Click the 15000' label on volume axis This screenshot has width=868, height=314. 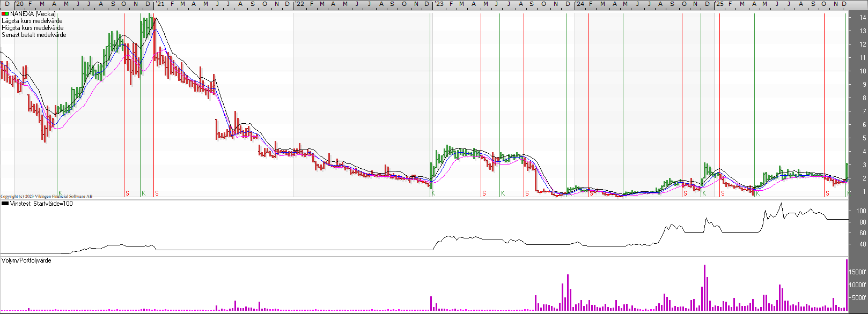coord(858,272)
